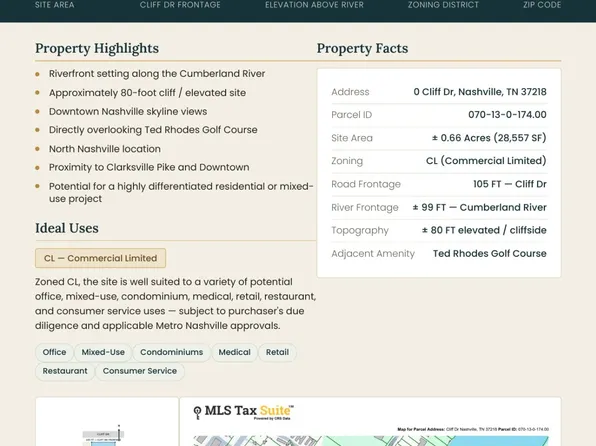
Task: Select the Retail use tag
Action: click(x=277, y=352)
